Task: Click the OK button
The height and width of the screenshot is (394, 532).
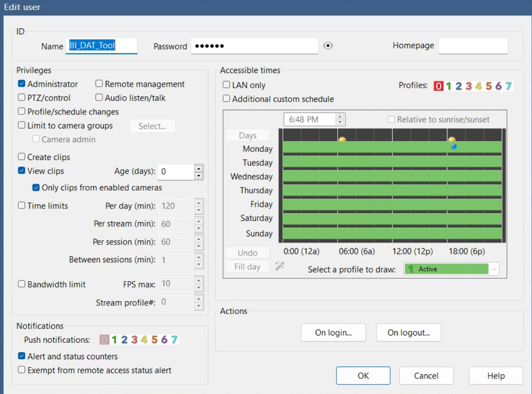Action: pyautogui.click(x=363, y=376)
